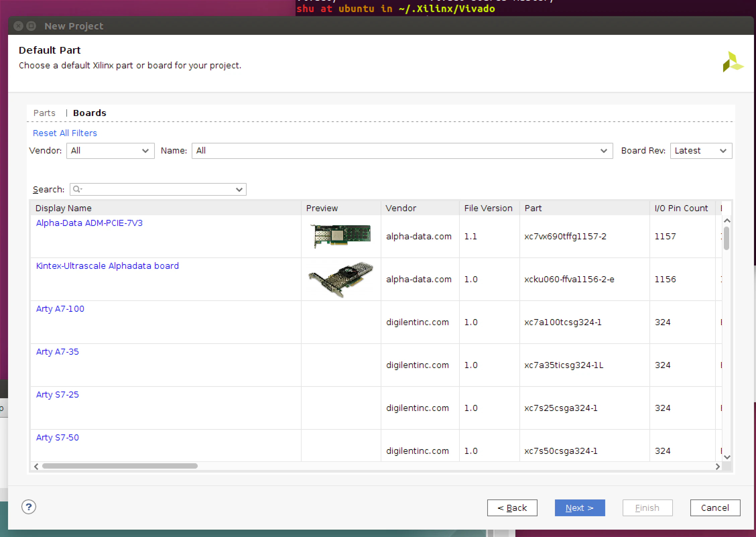Screen dimensions: 756x537
Task: Click the scroll up arrow in table
Action: pos(727,221)
